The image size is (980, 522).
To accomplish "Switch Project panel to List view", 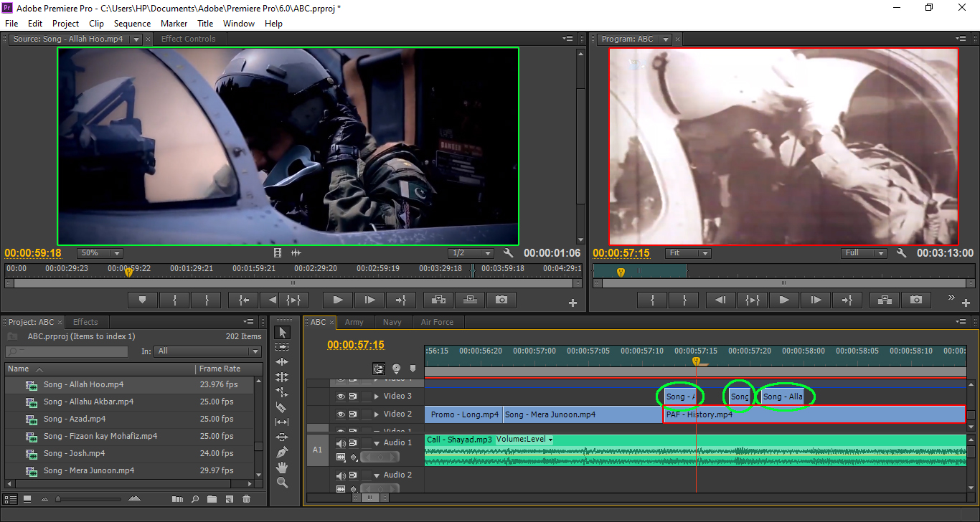I will click(10, 499).
